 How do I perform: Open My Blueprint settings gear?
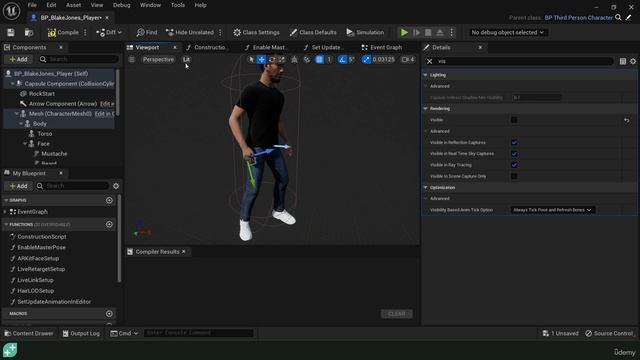point(116,186)
